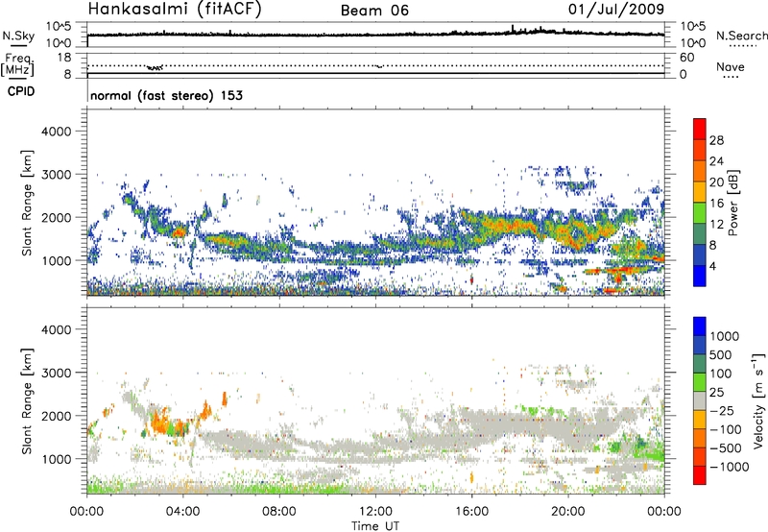Click the '12:00' time tick label
This screenshot has width=768, height=532.
375,512
